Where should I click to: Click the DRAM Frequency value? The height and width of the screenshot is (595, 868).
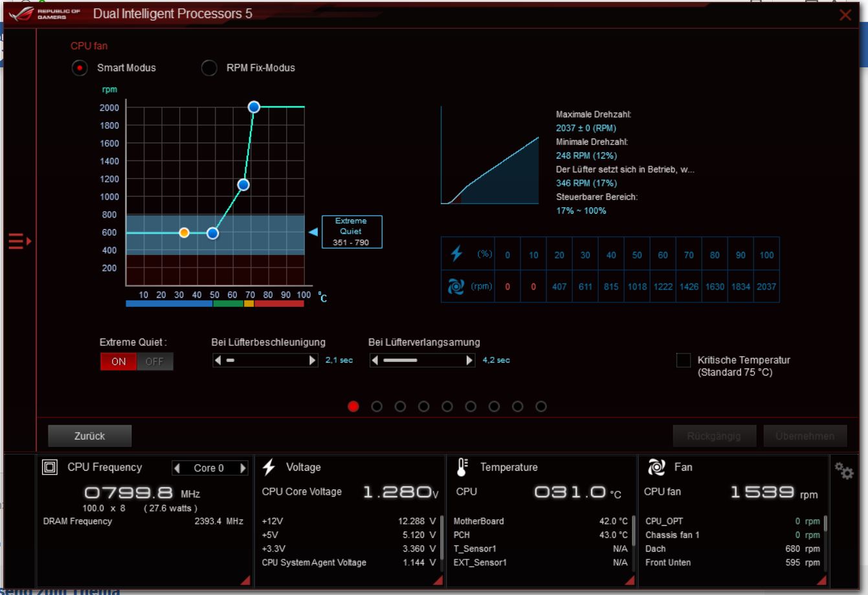219,521
